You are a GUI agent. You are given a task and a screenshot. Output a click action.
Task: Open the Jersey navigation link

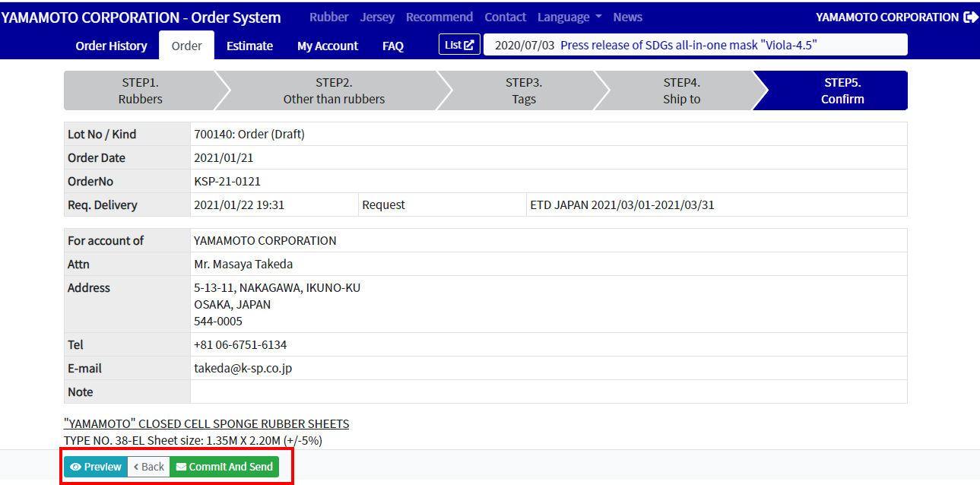(x=377, y=17)
